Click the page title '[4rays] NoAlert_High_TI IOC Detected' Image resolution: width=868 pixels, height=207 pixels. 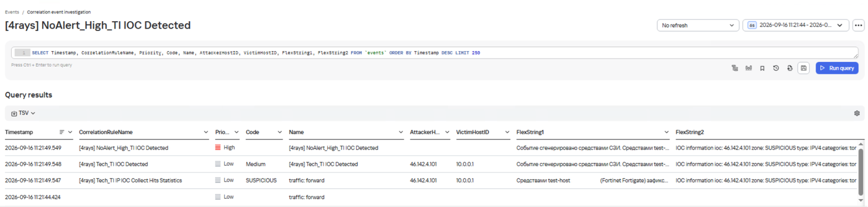click(x=98, y=25)
